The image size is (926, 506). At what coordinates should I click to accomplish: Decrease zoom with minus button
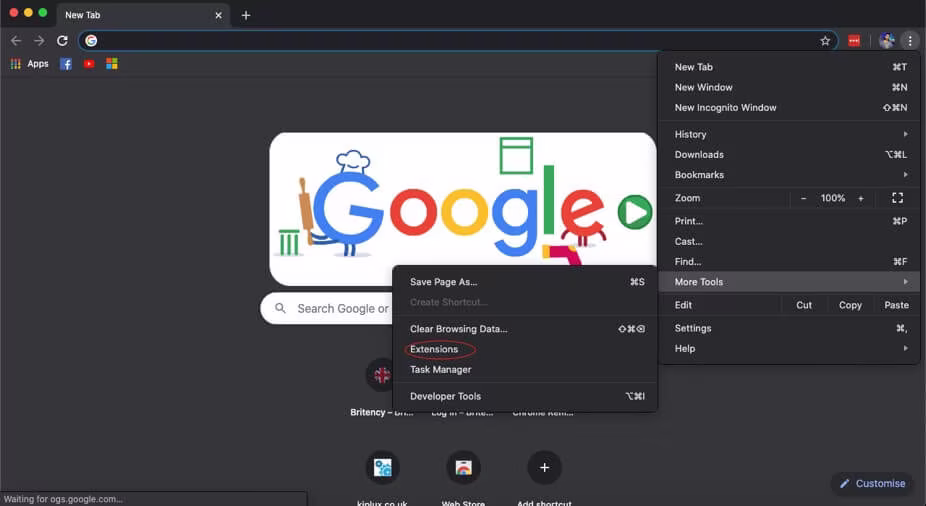pyautogui.click(x=803, y=198)
